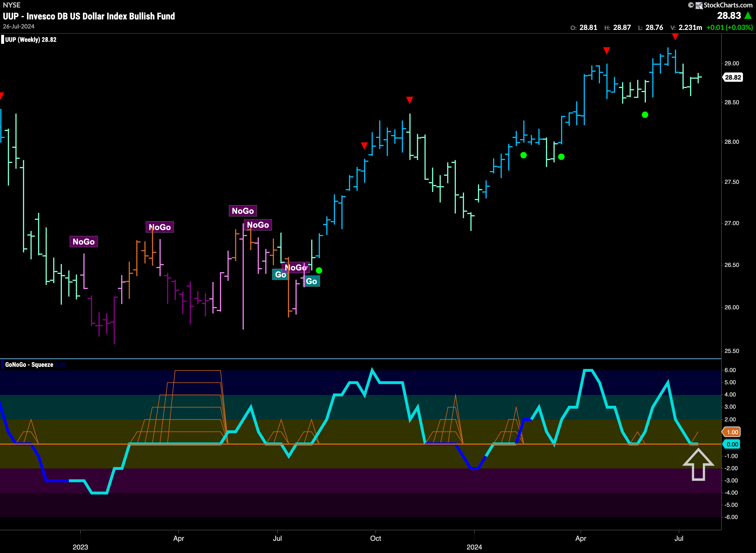Click the green dot below price in May 2024
Image resolution: width=756 pixels, height=553 pixels.
pyautogui.click(x=645, y=115)
